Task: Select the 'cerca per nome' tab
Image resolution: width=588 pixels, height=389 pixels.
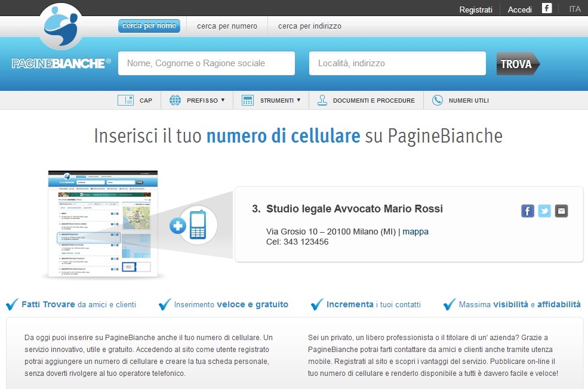Action: pos(149,26)
